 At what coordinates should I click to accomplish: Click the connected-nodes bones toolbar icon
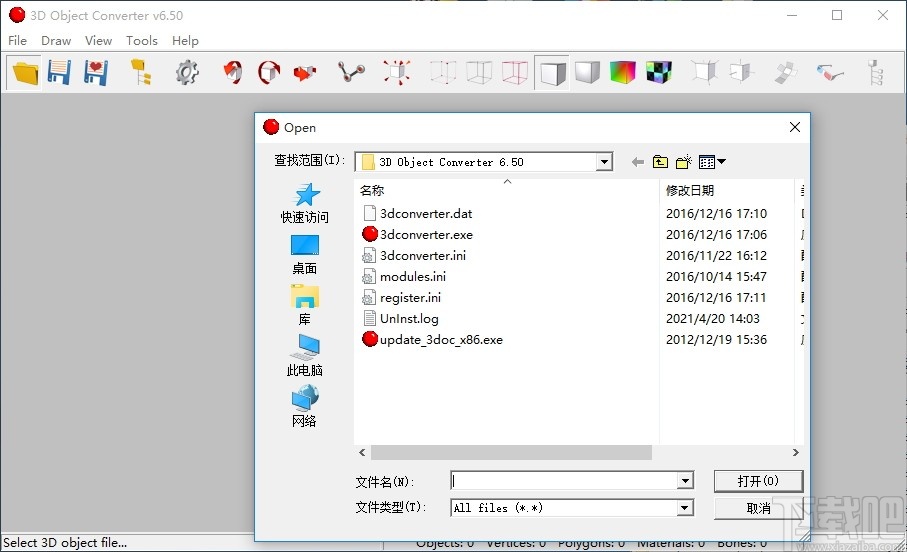(x=351, y=73)
